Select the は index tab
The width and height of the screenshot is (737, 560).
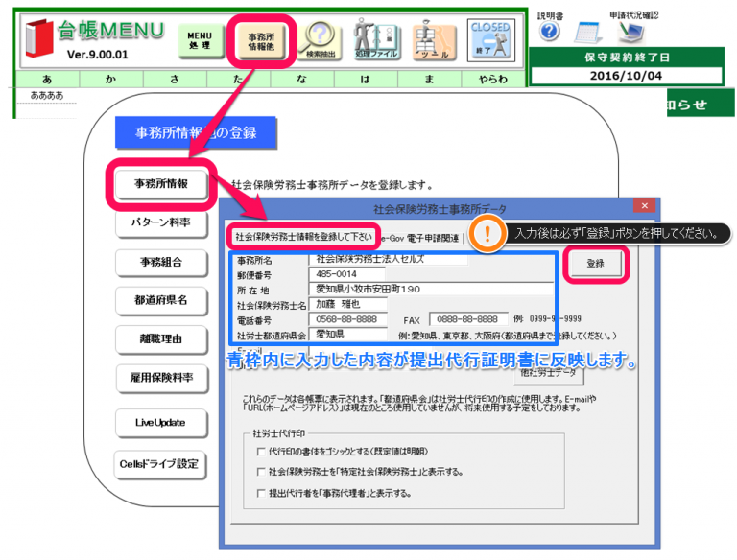(x=366, y=79)
